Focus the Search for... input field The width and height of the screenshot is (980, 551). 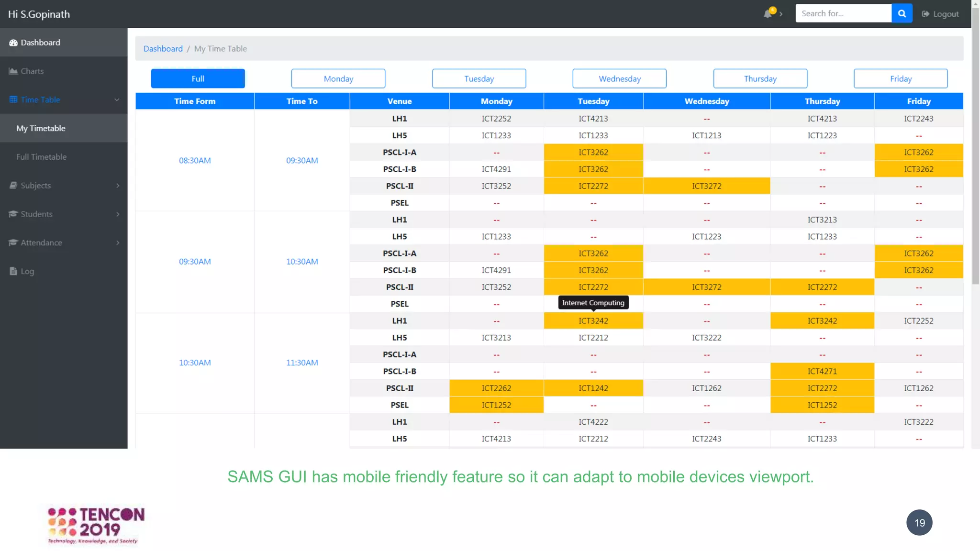click(x=844, y=13)
